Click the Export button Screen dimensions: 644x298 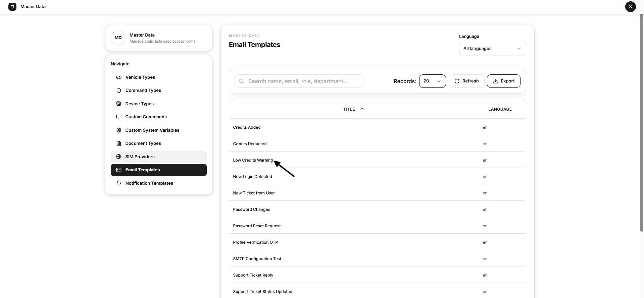click(x=503, y=81)
